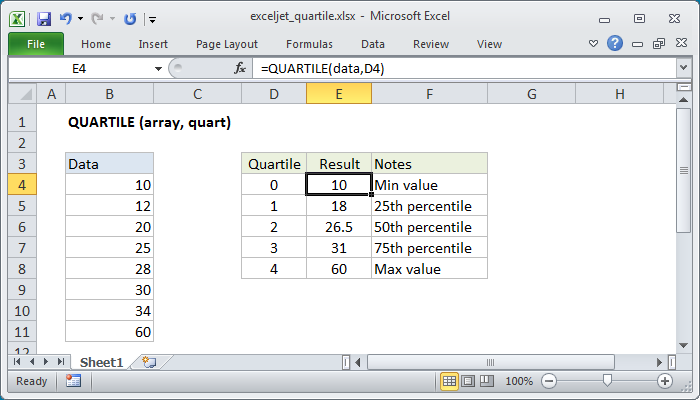Click the Data header cell
The width and height of the screenshot is (700, 400).
click(109, 164)
